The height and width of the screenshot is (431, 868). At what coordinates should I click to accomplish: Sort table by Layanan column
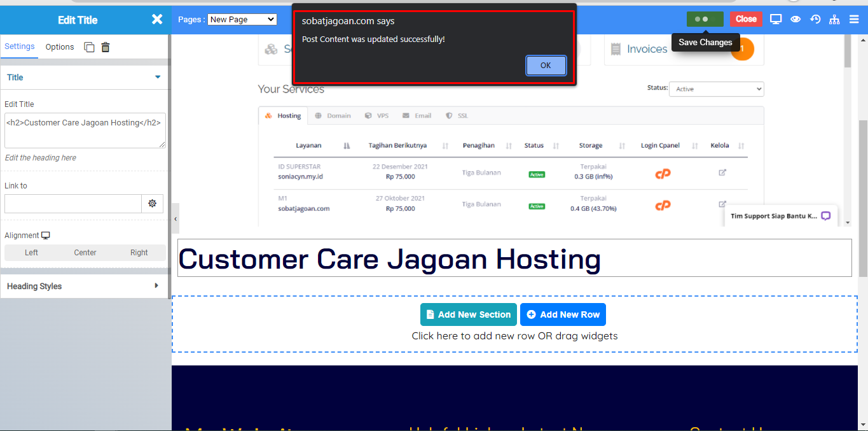[x=347, y=145]
